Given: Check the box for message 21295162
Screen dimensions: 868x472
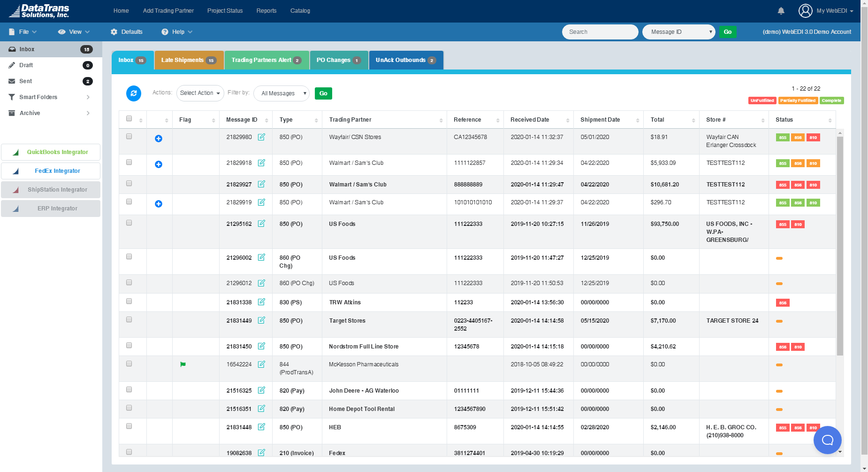Looking at the screenshot, I should (x=129, y=223).
